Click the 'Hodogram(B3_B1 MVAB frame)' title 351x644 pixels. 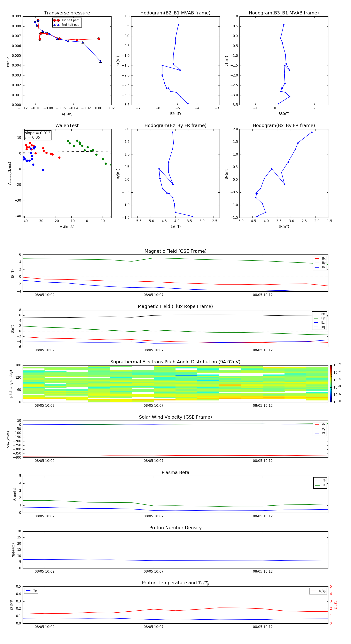click(284, 13)
